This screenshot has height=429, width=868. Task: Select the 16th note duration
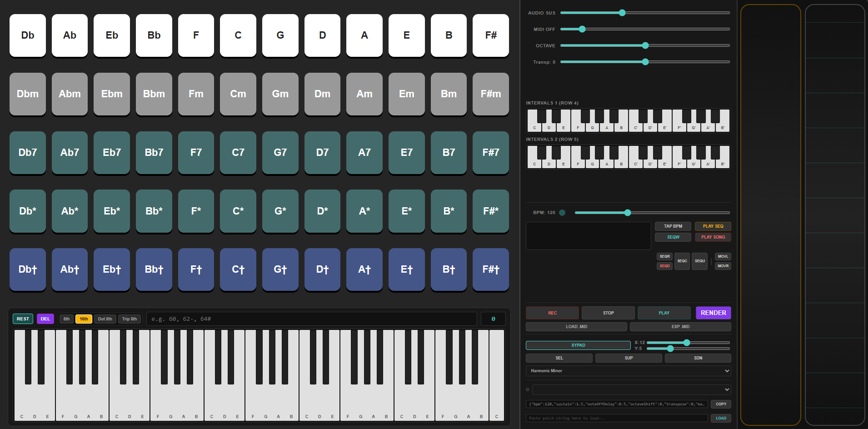[x=84, y=319]
